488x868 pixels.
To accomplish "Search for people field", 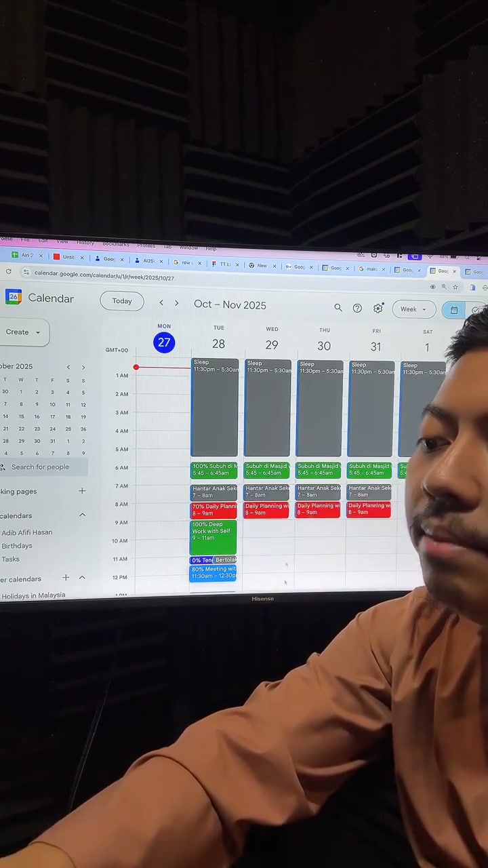I will pos(44,467).
